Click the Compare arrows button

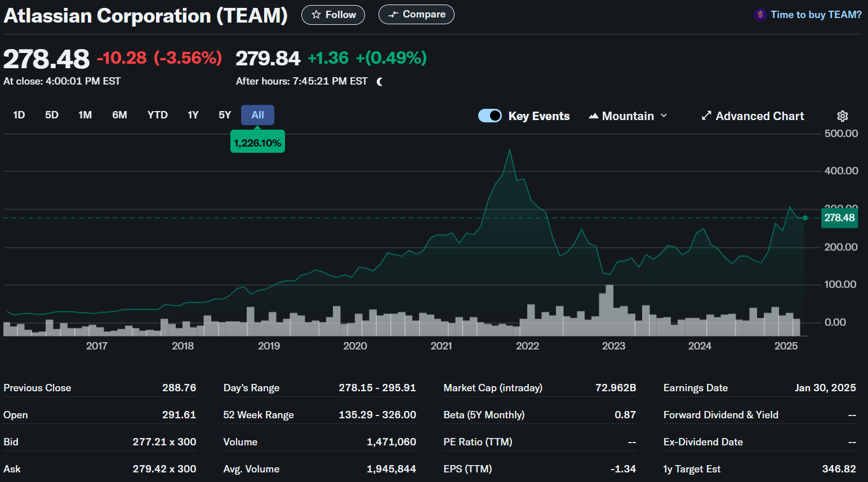(416, 15)
